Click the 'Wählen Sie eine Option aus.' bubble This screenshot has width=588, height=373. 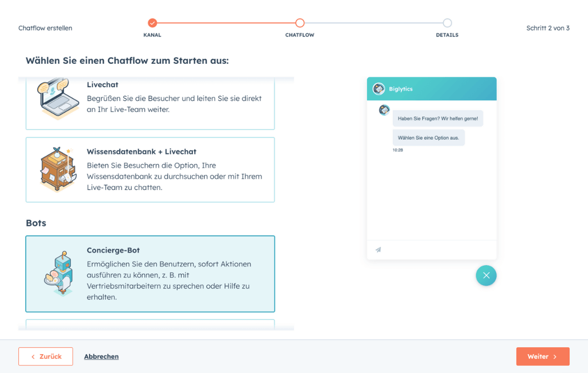429,138
